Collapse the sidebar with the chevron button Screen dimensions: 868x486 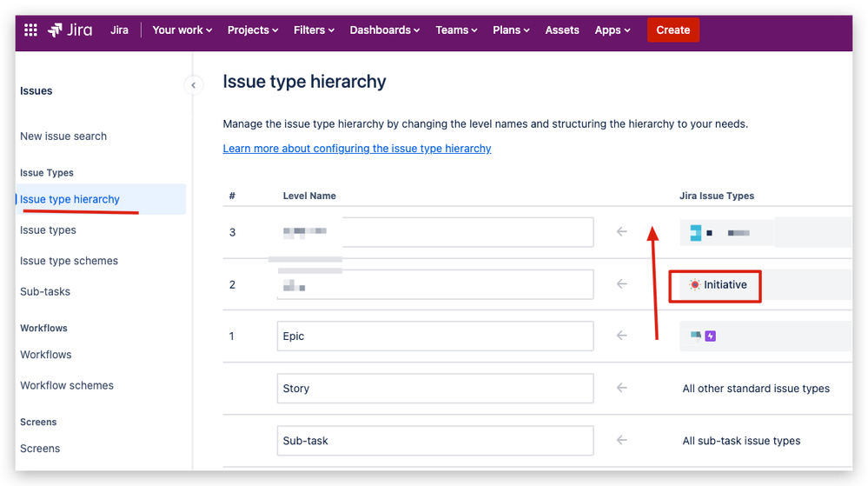tap(193, 85)
